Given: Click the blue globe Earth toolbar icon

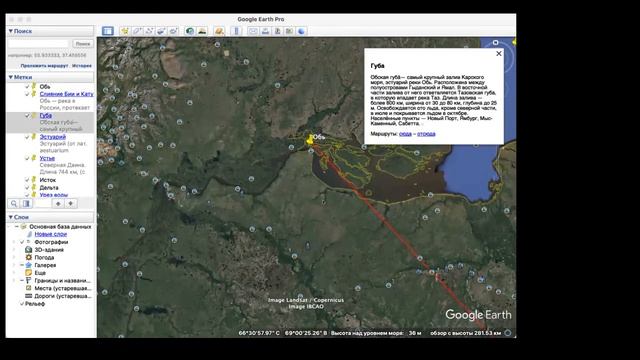Looking at the screenshot, I should [x=301, y=31].
